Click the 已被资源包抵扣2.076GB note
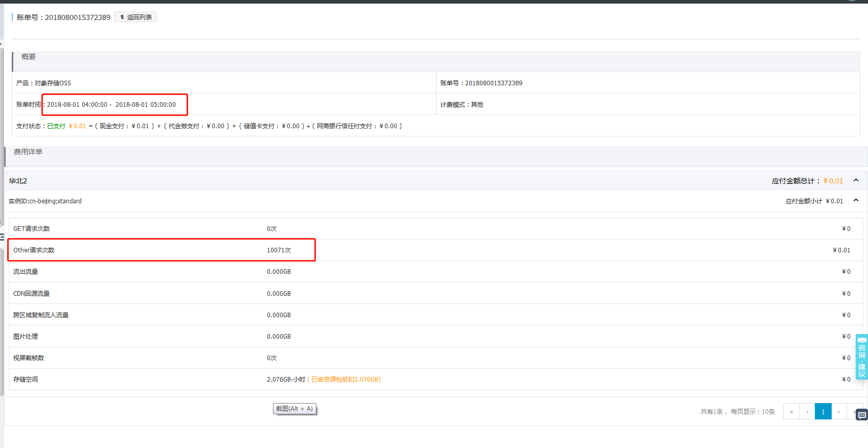This screenshot has width=868, height=448. pyautogui.click(x=346, y=380)
